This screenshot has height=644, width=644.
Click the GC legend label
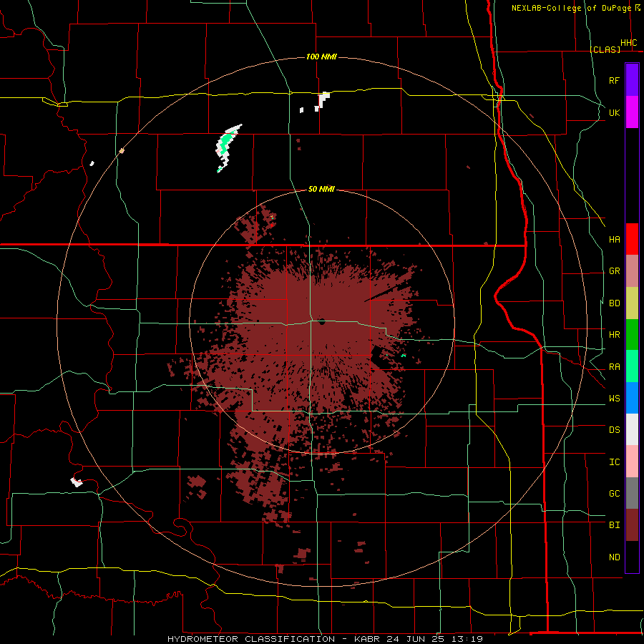pos(614,494)
